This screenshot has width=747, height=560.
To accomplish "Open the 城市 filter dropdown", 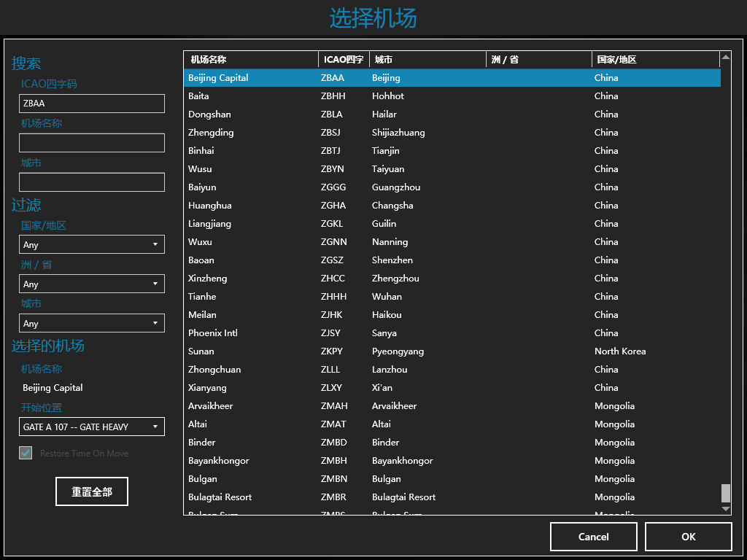I will click(92, 323).
